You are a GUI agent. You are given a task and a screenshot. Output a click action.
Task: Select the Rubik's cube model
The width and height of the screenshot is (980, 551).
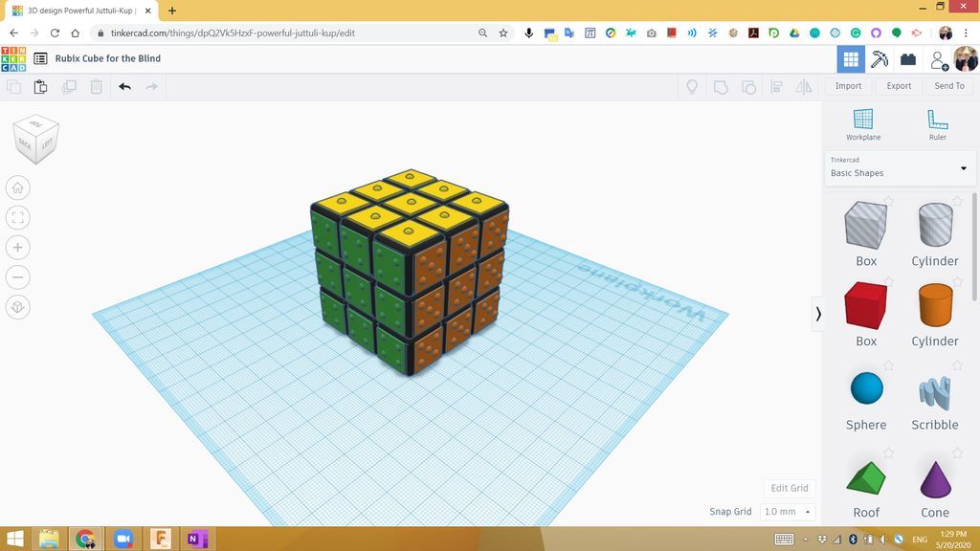(x=410, y=272)
